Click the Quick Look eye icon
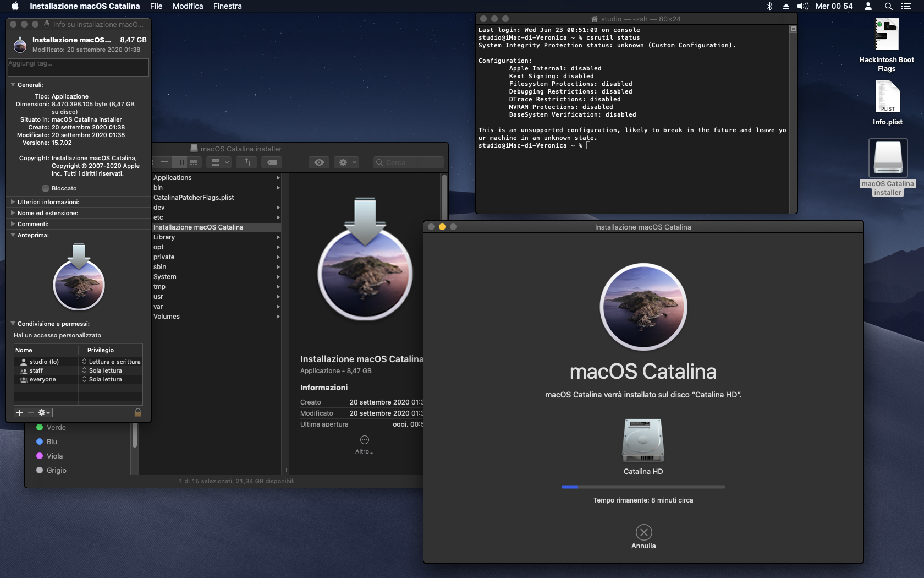 click(x=319, y=162)
